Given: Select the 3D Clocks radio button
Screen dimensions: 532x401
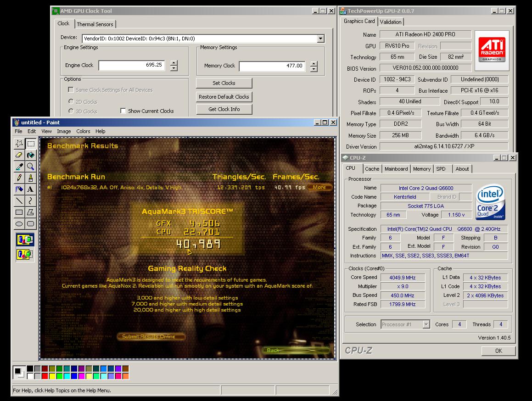Looking at the screenshot, I should [71, 111].
